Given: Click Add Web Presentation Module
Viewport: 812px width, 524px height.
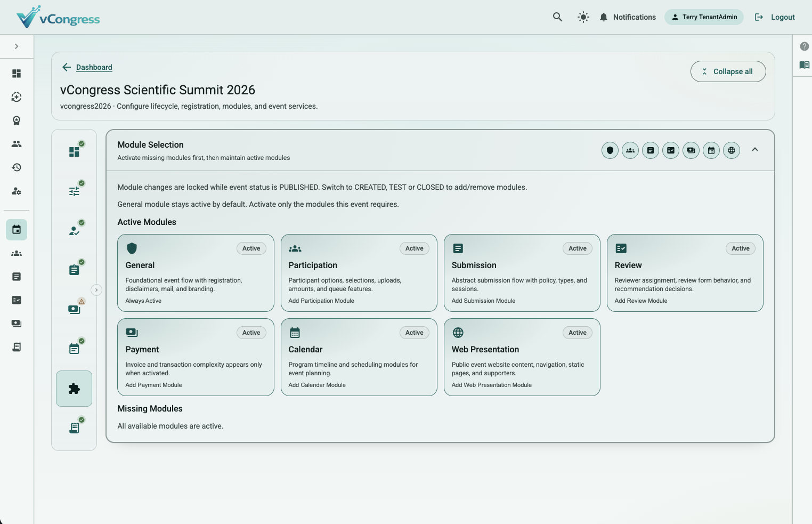Looking at the screenshot, I should pos(492,385).
